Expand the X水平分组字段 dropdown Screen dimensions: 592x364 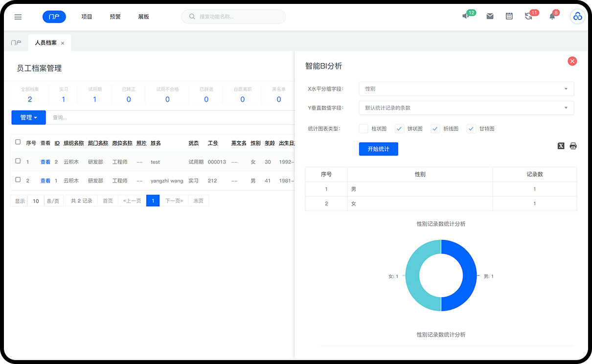click(x=466, y=89)
